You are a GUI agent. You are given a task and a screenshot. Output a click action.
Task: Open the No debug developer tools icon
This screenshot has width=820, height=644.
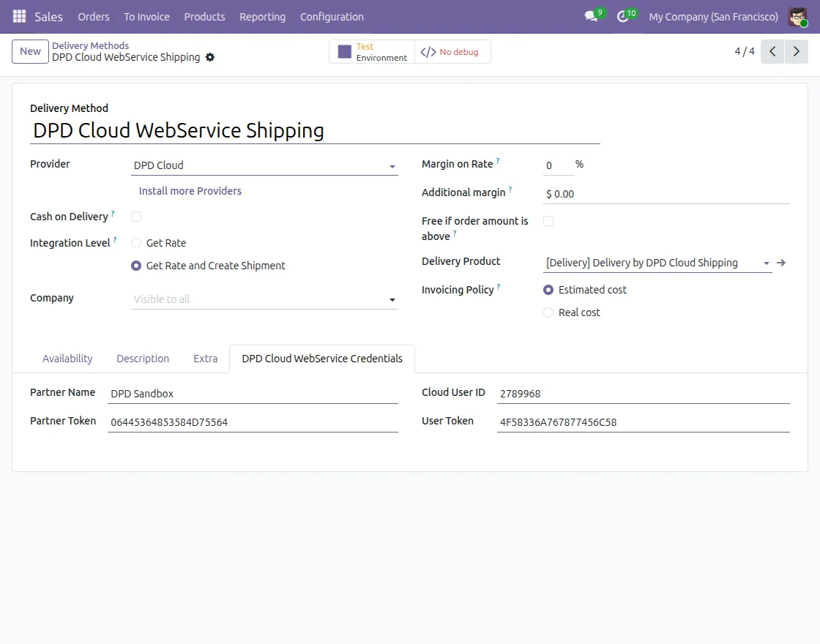click(x=452, y=51)
